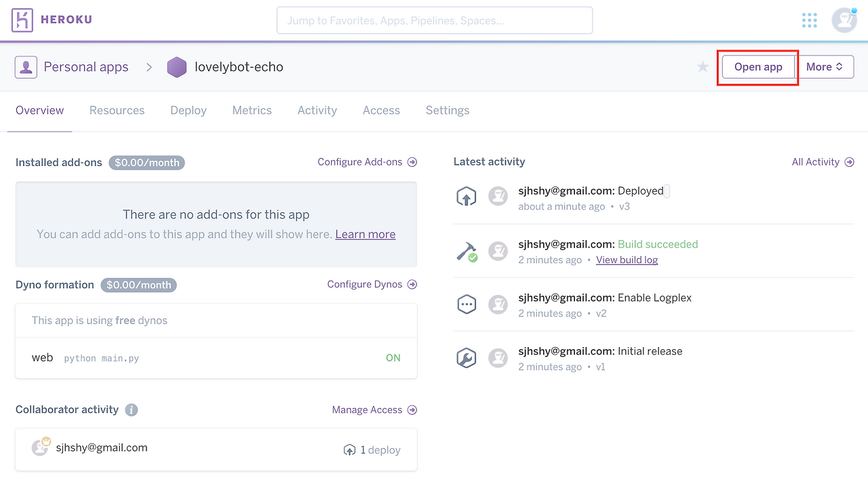The width and height of the screenshot is (868, 482).
Task: Click the deploy upload icon next to Deployed activity
Action: click(467, 195)
